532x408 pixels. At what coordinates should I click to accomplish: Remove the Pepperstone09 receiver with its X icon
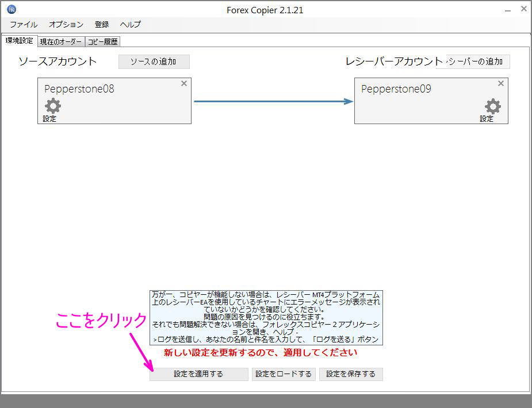500,83
